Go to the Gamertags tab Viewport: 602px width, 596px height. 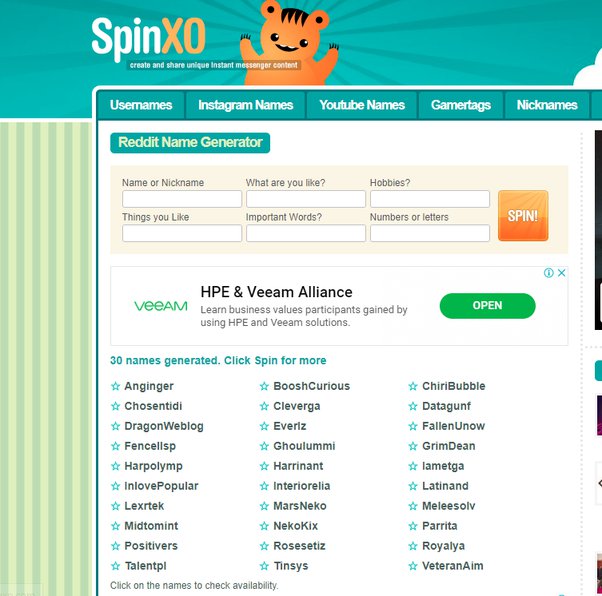pos(461,105)
